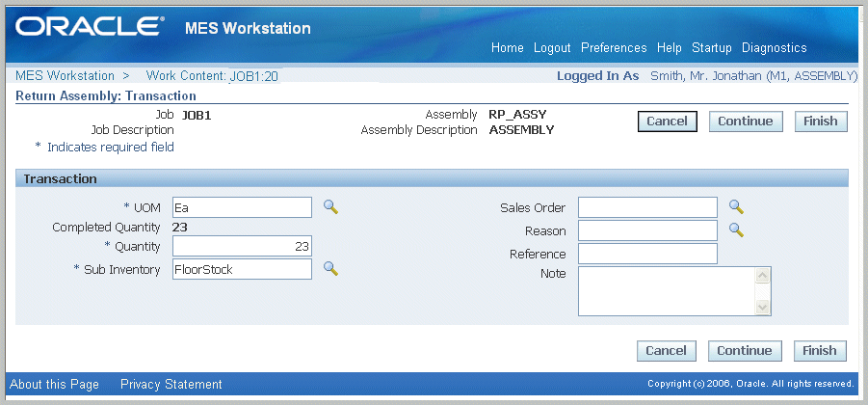Focus the Sub Inventory input field

pos(243,269)
